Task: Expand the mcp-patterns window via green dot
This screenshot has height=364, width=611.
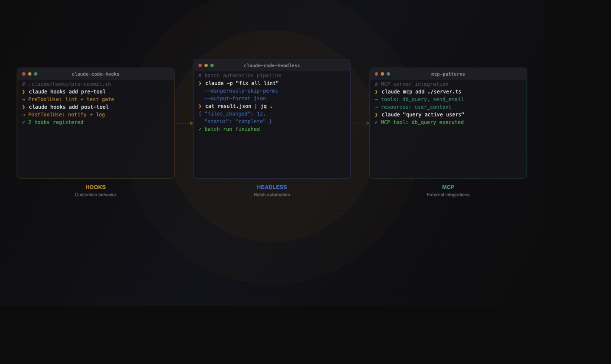Action: point(388,74)
